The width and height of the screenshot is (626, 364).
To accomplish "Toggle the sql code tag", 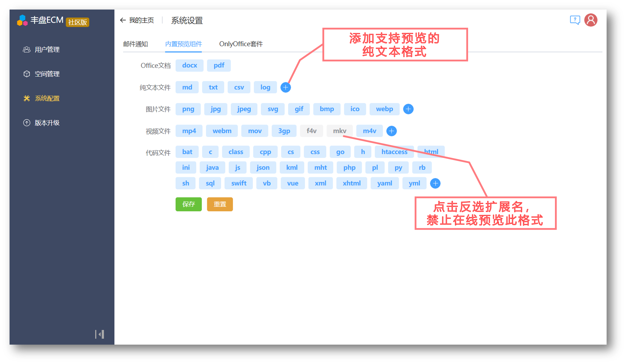I will [210, 183].
